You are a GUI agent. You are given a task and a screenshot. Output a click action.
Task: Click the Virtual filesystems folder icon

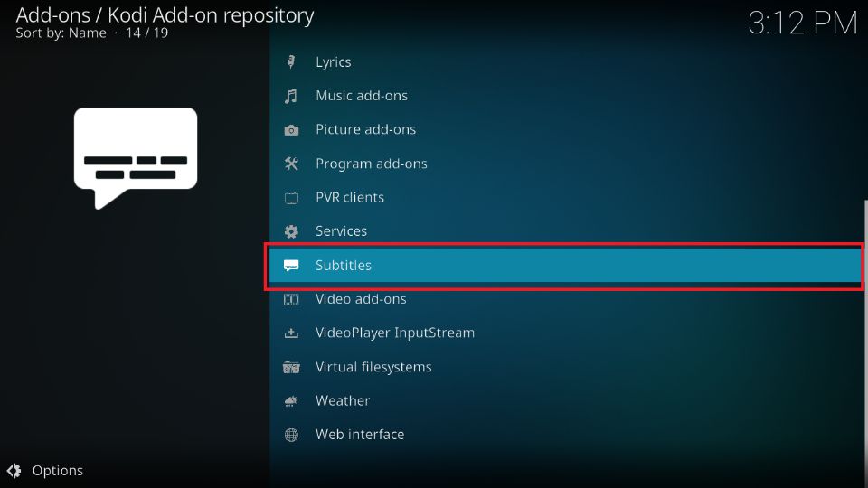(291, 367)
